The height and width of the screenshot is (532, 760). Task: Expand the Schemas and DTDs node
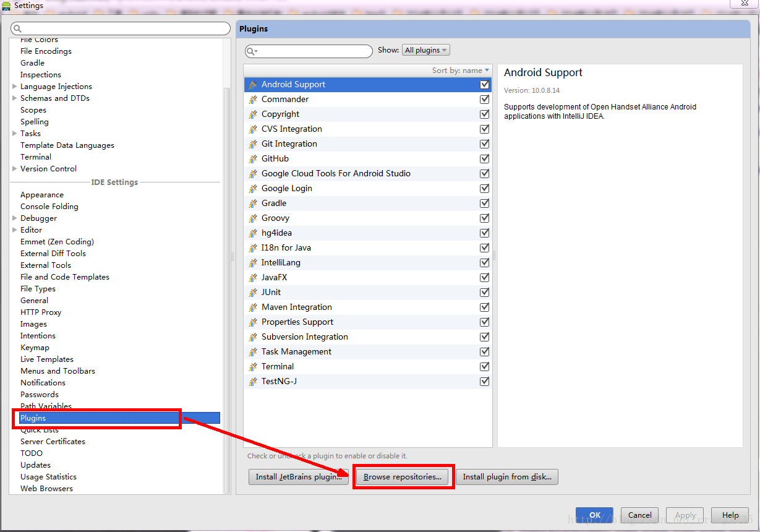(15, 98)
